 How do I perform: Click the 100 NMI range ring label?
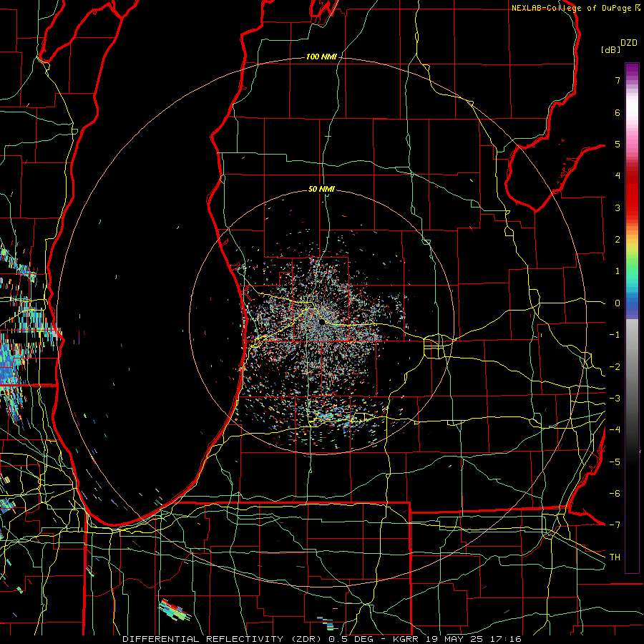pos(321,57)
